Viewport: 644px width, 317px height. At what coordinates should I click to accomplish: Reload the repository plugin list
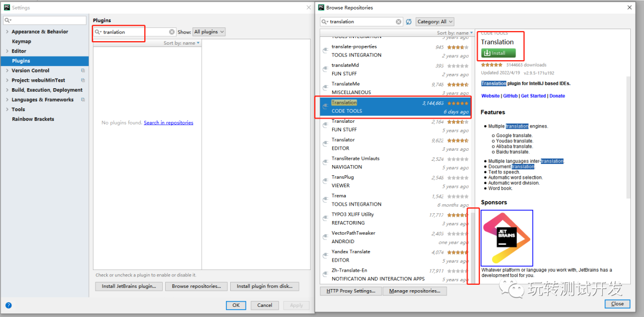[x=408, y=22]
